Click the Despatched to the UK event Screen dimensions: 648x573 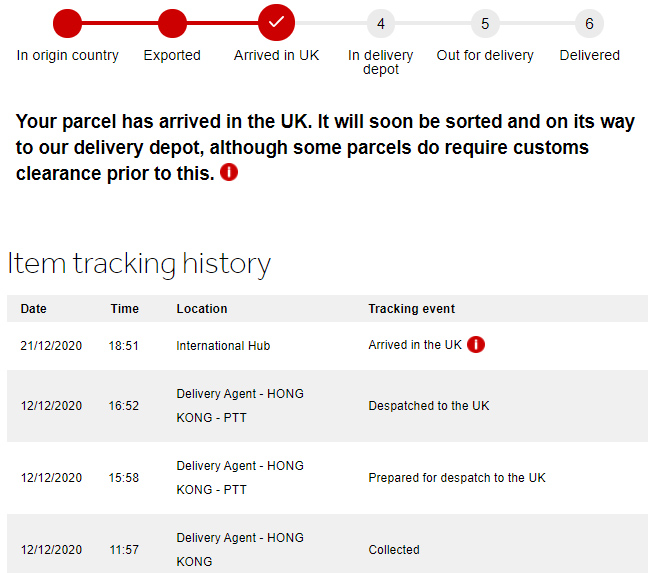pos(429,406)
